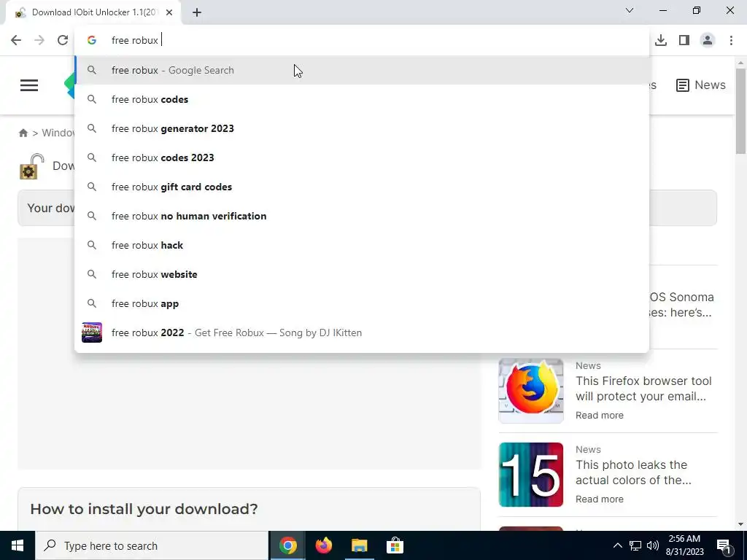Open the Firefox news thumbnail
Image resolution: width=747 pixels, height=560 pixels.
(x=531, y=391)
